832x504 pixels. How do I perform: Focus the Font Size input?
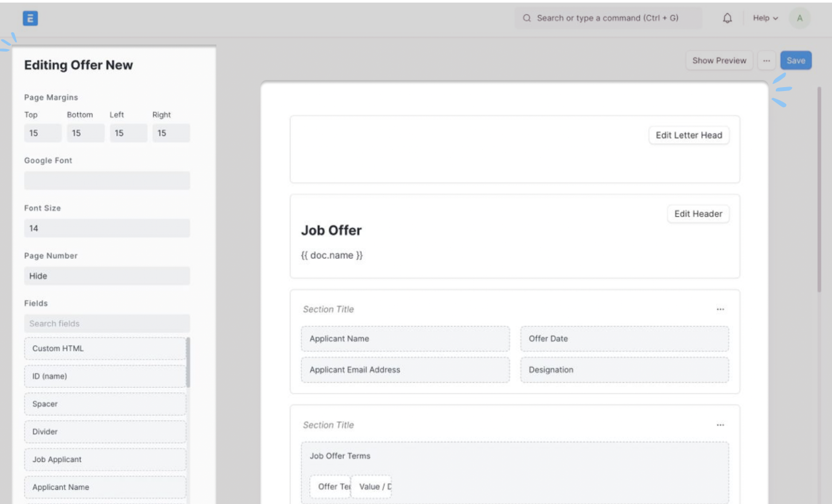[x=107, y=227]
